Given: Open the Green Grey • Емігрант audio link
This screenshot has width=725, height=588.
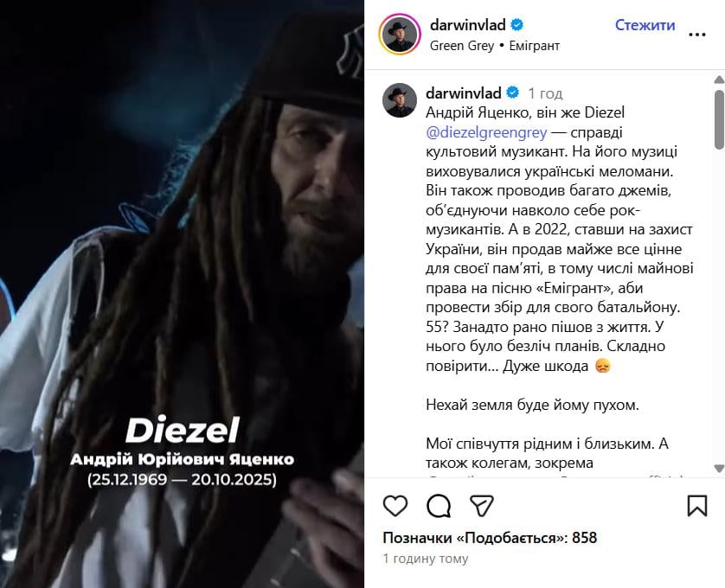Looking at the screenshot, I should point(495,46).
